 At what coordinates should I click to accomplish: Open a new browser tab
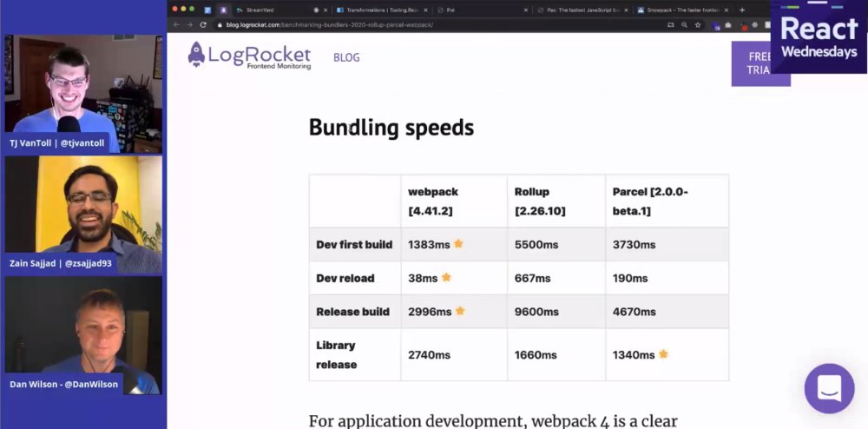(x=742, y=10)
